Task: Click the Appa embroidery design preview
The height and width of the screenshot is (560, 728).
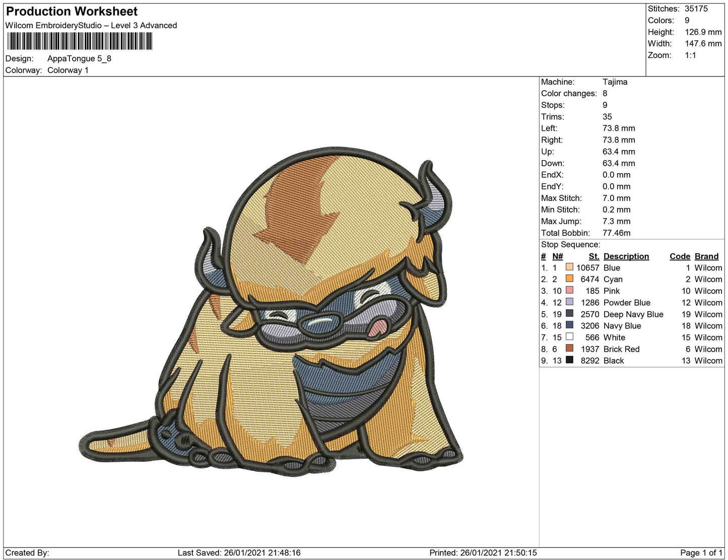Action: pos(272,312)
